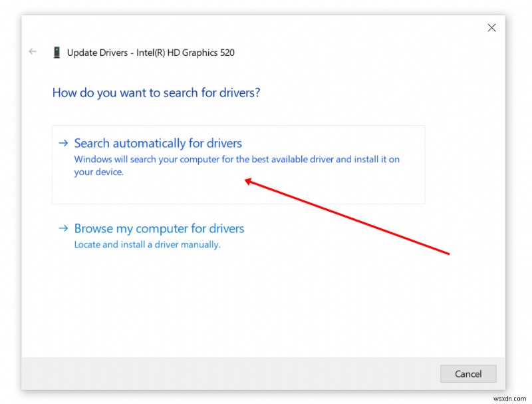532x404 pixels.
Task: Select "Browse my computer for drivers"
Action: point(159,228)
